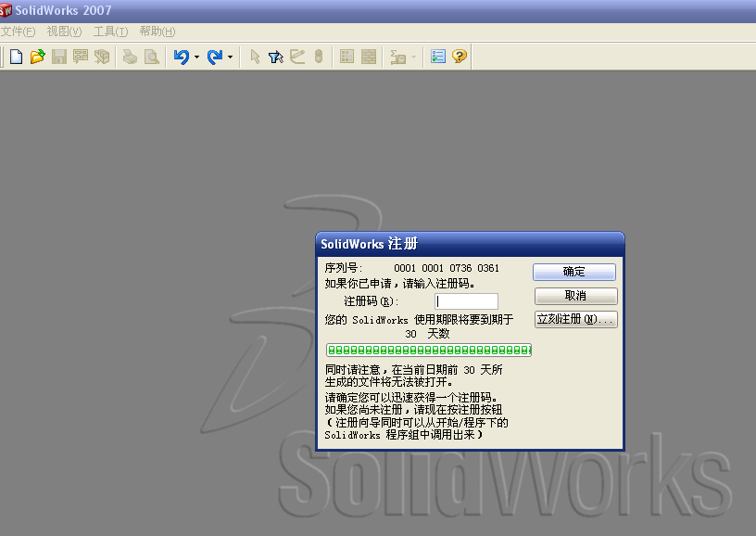
Task: Click the 注册码(R): label
Action: (372, 301)
